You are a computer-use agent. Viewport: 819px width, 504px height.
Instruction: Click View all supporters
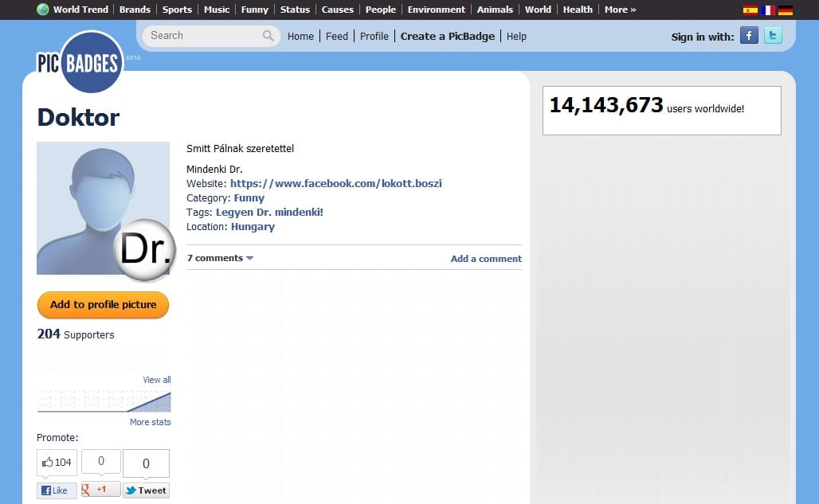coord(157,380)
